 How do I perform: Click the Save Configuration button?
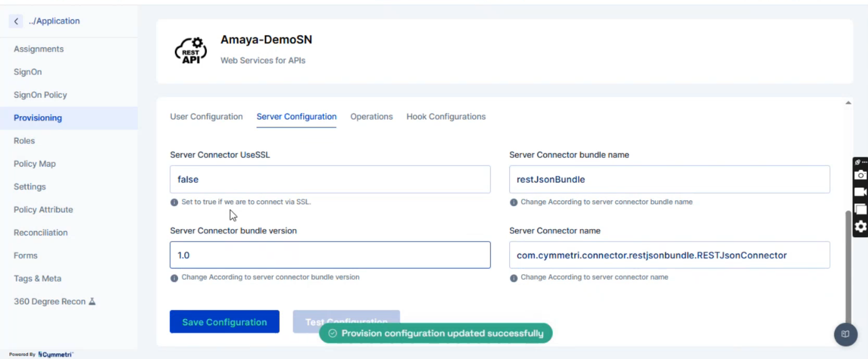tap(224, 322)
